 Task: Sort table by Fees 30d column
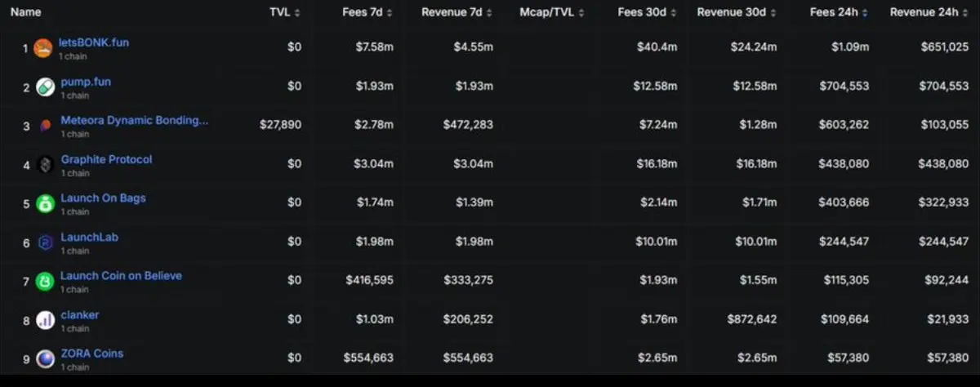pyautogui.click(x=648, y=12)
